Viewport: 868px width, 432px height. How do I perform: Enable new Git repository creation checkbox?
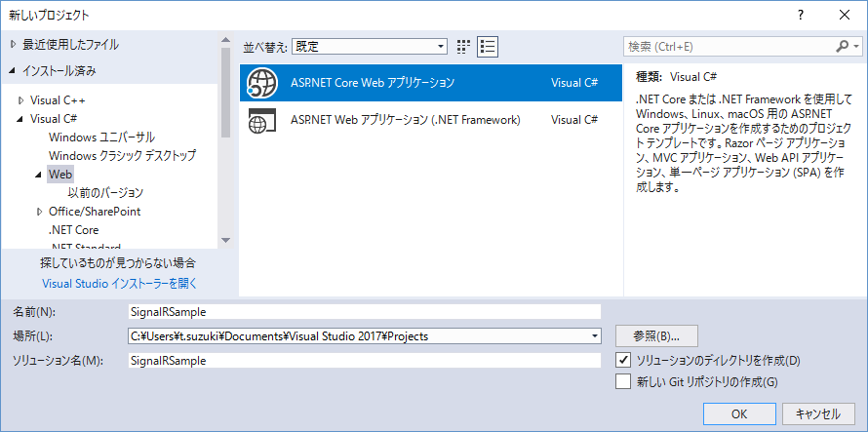tap(623, 381)
